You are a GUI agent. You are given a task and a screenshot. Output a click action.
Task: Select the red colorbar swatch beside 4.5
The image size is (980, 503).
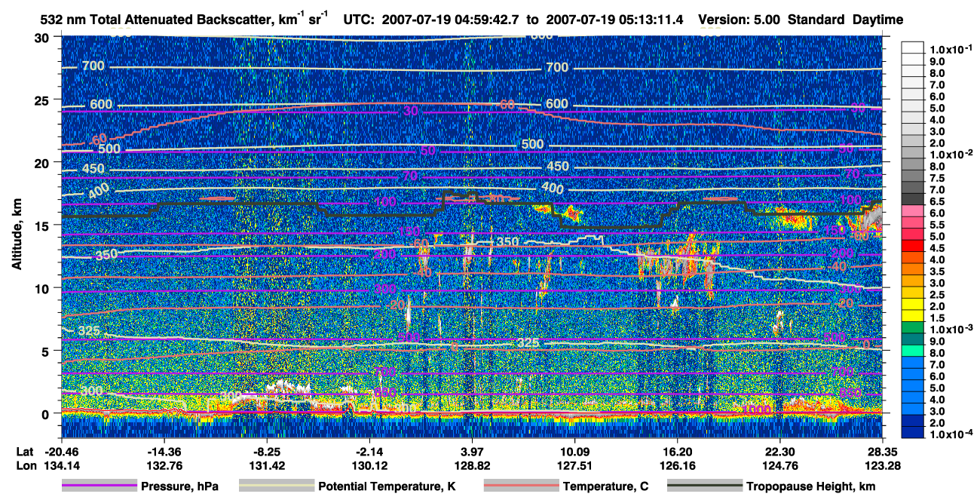pos(913,247)
